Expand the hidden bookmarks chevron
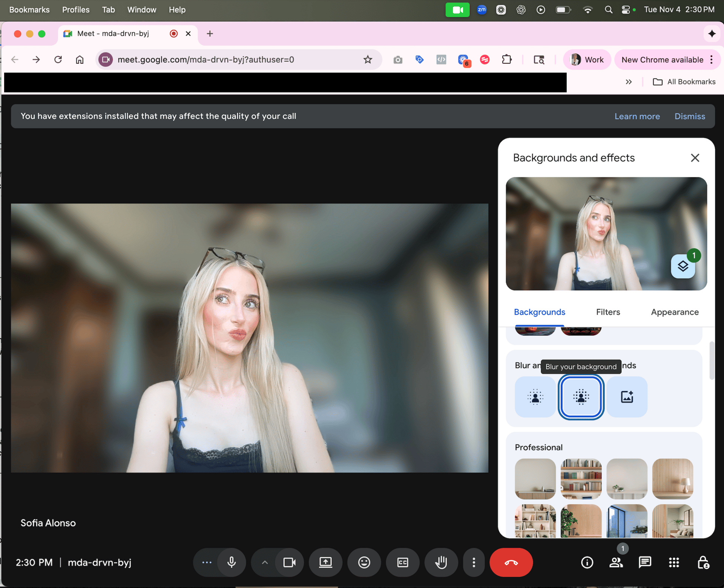 pos(628,82)
